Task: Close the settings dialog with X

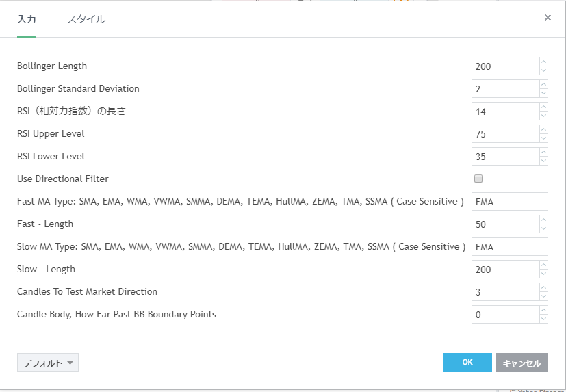Action: click(548, 18)
